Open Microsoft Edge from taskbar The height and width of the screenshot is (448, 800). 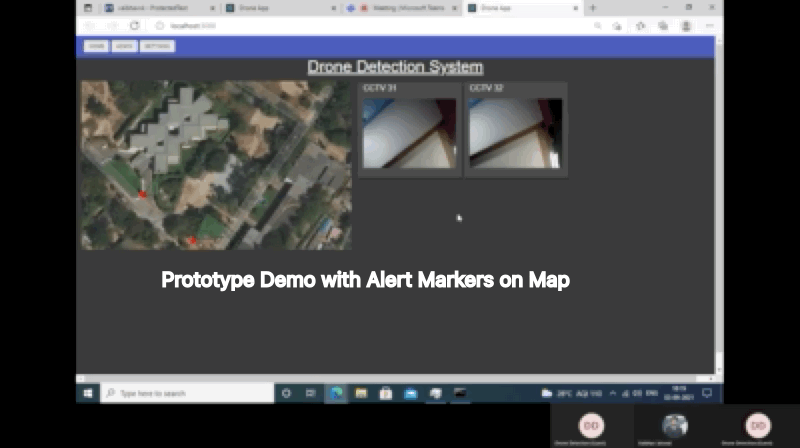click(x=336, y=393)
